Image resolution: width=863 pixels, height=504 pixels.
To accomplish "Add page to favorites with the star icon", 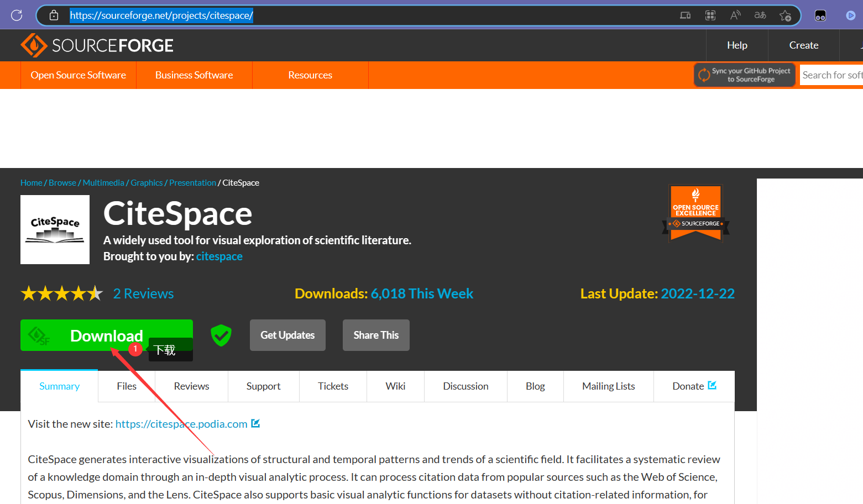I will 785,15.
